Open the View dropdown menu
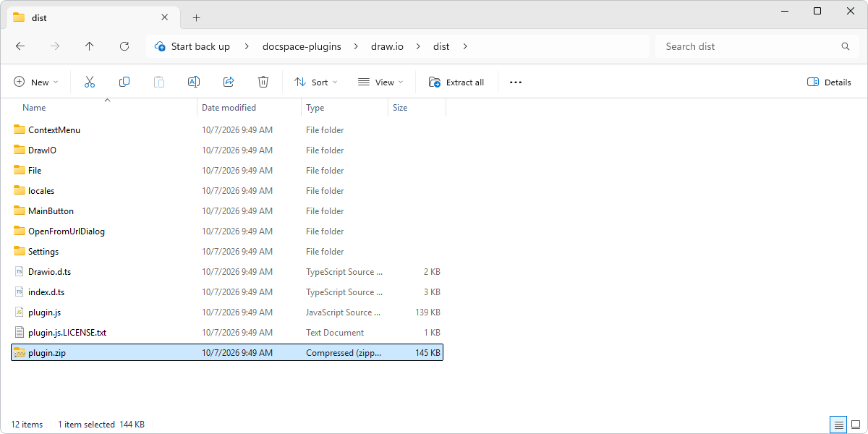868x434 pixels. pyautogui.click(x=380, y=82)
